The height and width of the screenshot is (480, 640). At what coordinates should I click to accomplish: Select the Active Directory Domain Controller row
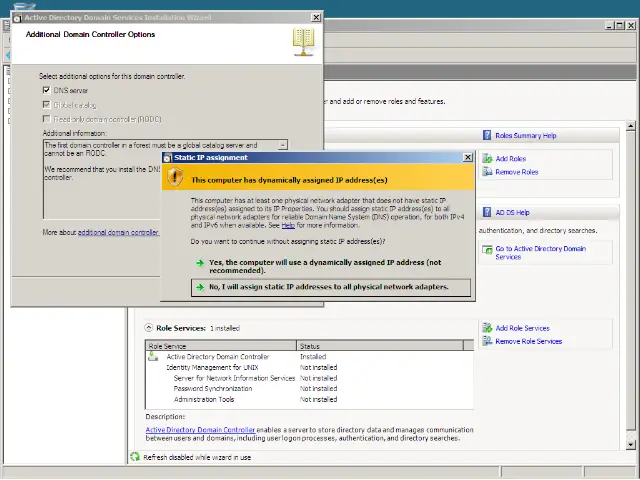(x=309, y=357)
